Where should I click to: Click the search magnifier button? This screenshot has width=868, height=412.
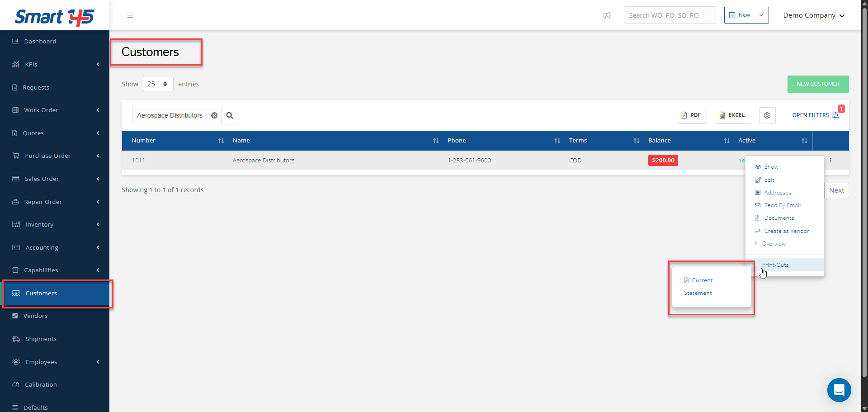[230, 115]
